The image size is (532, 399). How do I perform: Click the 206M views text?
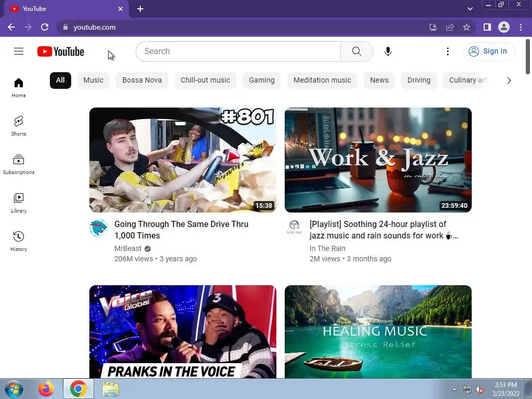[x=134, y=259]
